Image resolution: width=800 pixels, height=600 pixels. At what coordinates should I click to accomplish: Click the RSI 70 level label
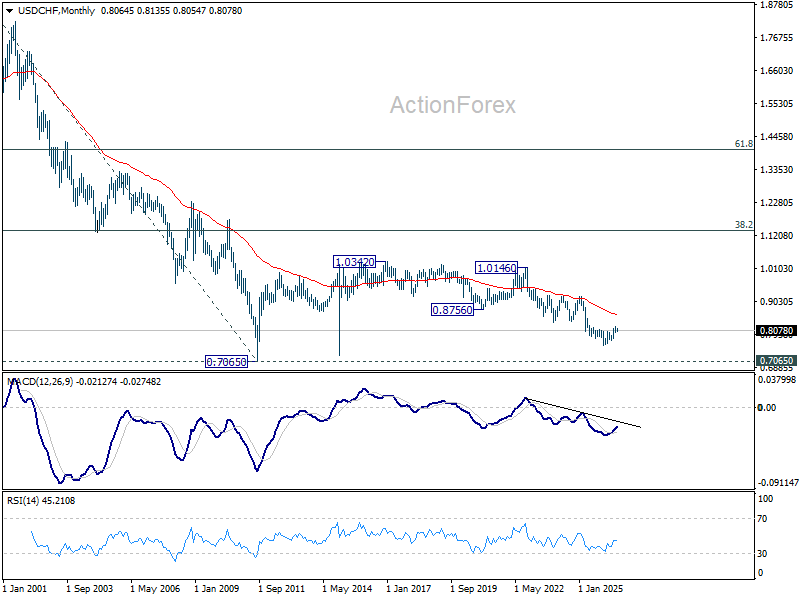[762, 519]
